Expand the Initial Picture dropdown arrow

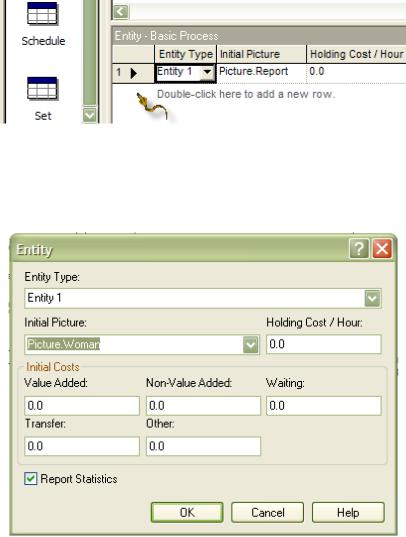coord(251,345)
